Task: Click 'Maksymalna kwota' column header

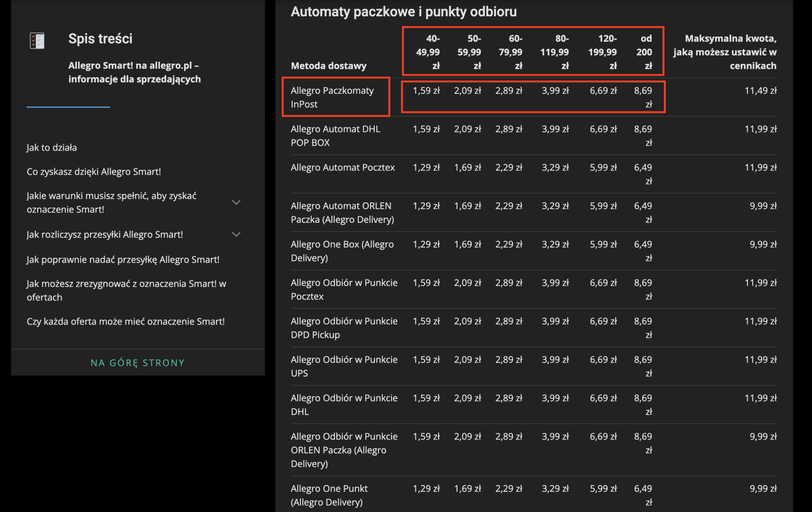Action: [x=725, y=52]
